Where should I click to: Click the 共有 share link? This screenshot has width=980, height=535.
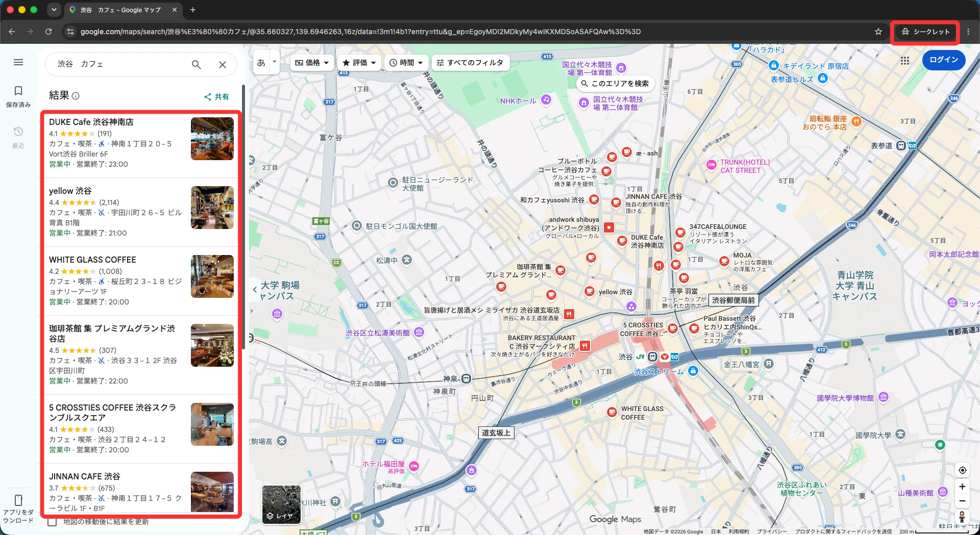click(216, 96)
